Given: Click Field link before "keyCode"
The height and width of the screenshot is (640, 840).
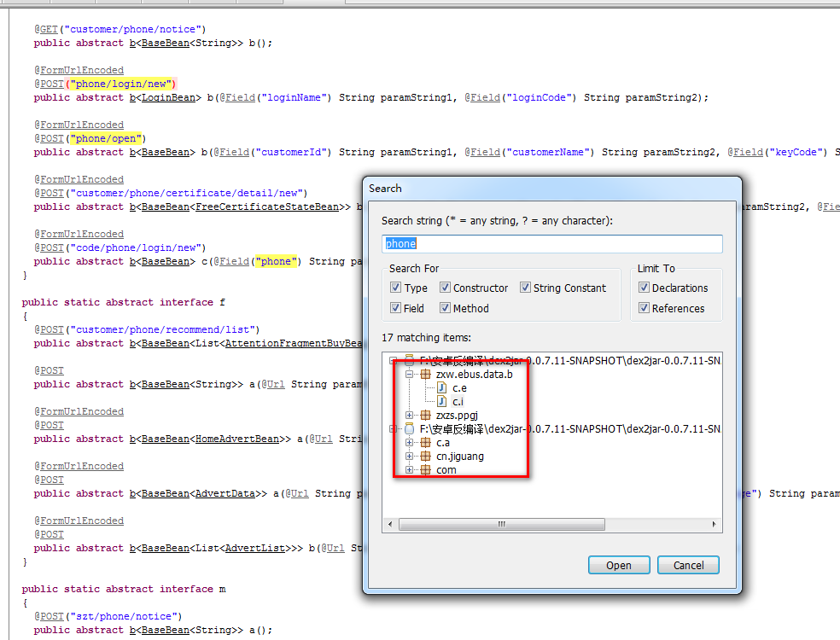Looking at the screenshot, I should 748,152.
